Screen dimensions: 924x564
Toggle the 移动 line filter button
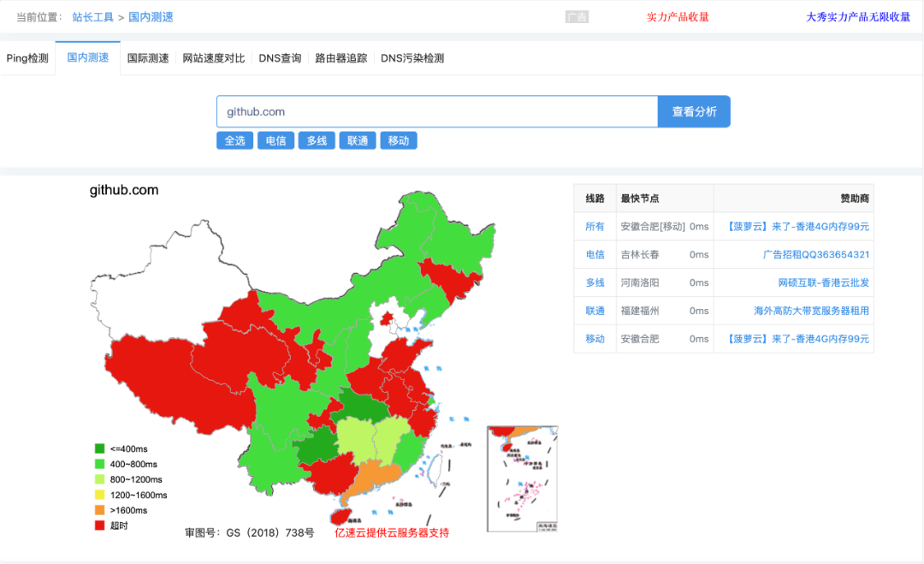(x=399, y=141)
